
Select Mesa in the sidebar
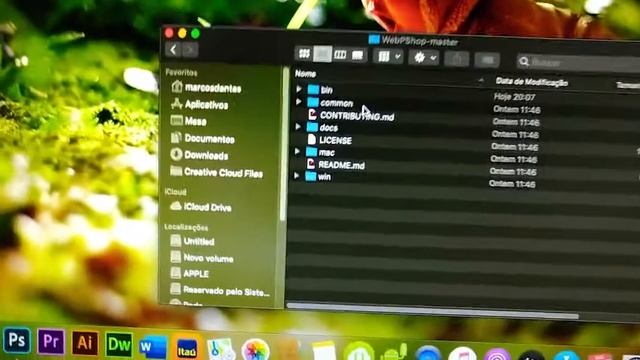pyautogui.click(x=189, y=121)
